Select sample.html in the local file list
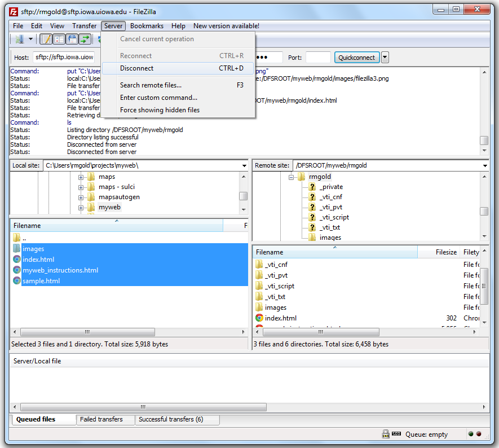Image resolution: width=499 pixels, height=448 pixels. pos(130,281)
